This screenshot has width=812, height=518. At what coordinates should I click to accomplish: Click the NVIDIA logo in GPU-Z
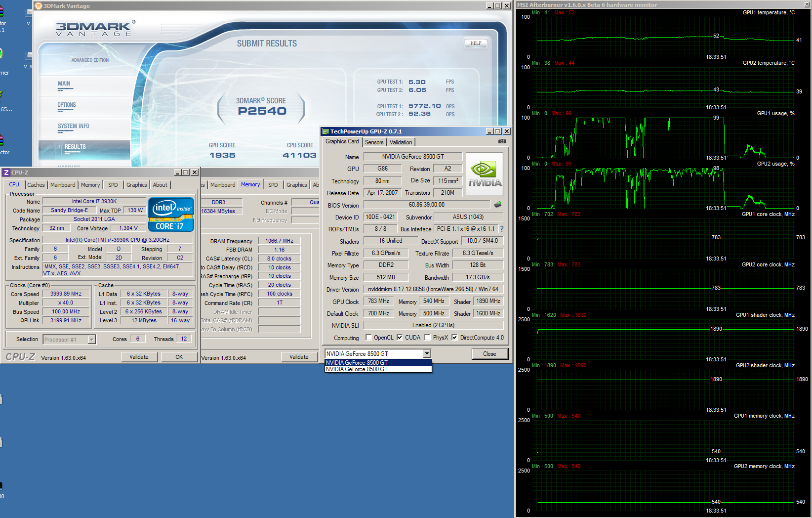[485, 174]
